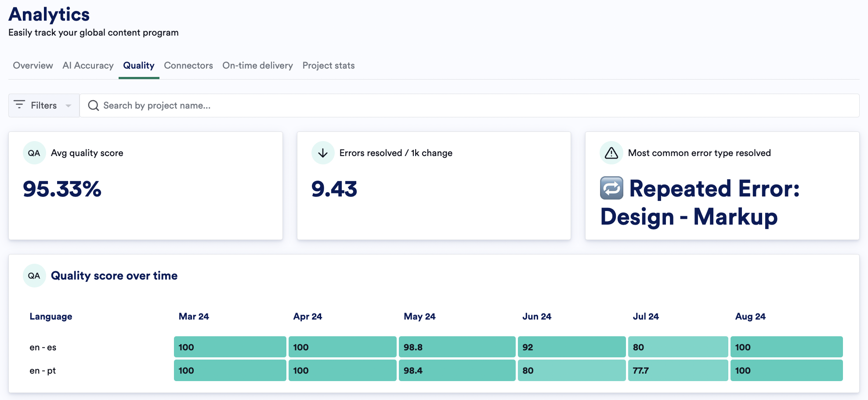The image size is (868, 400).
Task: Click Most common error type resolved label
Action: tap(699, 153)
